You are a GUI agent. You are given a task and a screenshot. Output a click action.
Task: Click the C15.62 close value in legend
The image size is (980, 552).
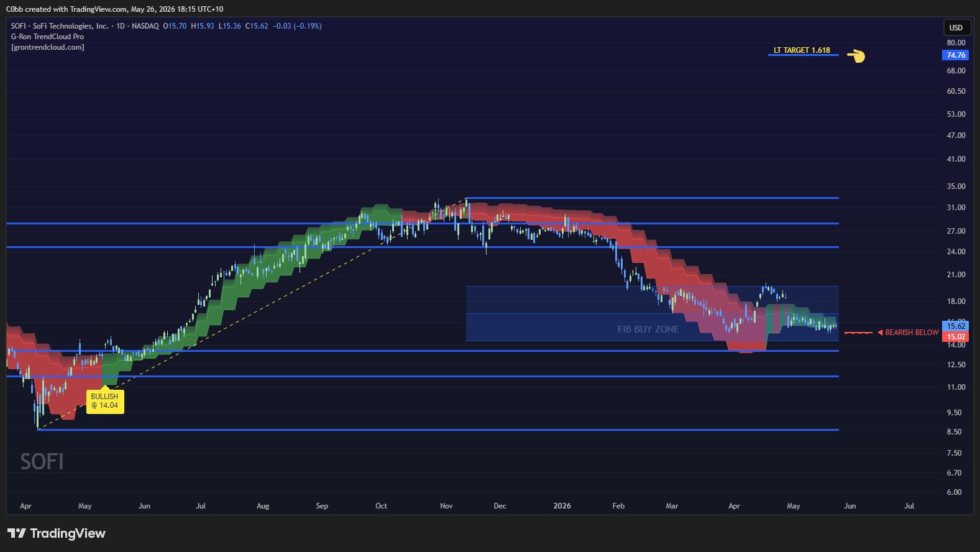click(x=257, y=26)
